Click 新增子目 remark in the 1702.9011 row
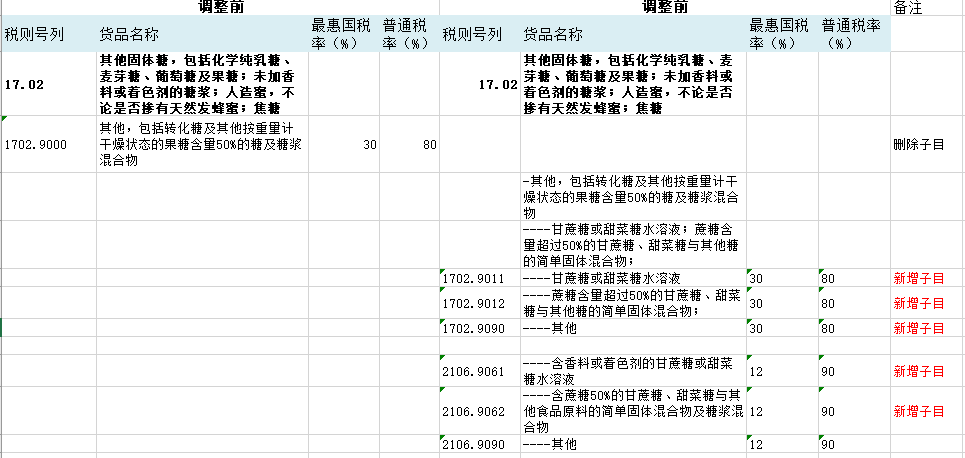The image size is (965, 458). click(918, 278)
